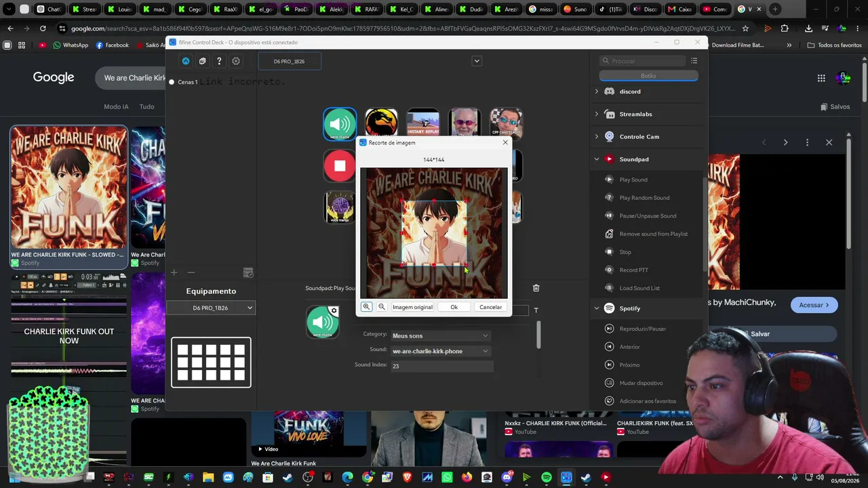868x488 pixels.
Task: Select the Play Sound action
Action: coord(633,180)
